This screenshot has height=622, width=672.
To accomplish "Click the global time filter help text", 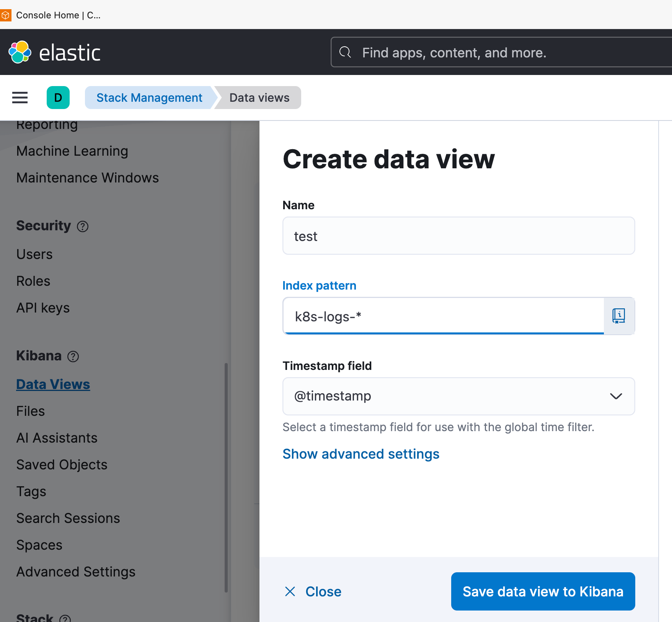I will [x=439, y=427].
